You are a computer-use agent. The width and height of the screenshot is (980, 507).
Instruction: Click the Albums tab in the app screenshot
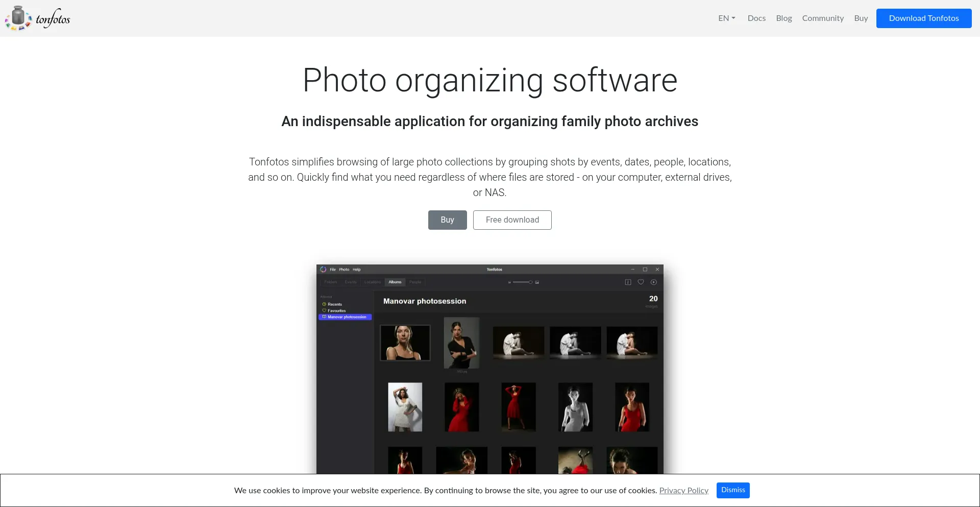(x=395, y=282)
